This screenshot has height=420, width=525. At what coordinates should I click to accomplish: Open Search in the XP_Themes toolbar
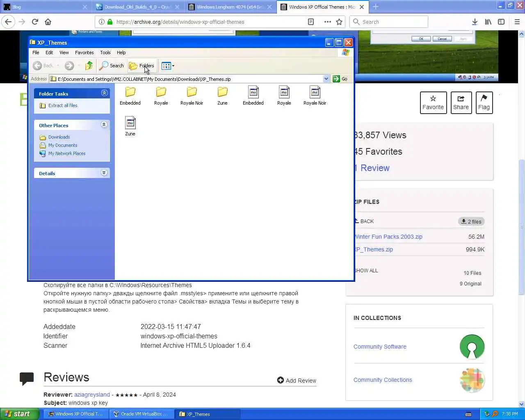pyautogui.click(x=112, y=66)
